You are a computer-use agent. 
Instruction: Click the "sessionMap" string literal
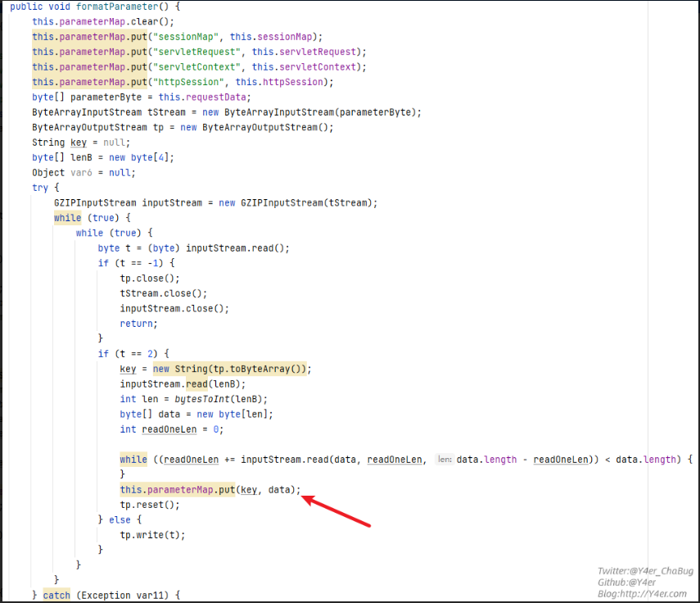186,37
